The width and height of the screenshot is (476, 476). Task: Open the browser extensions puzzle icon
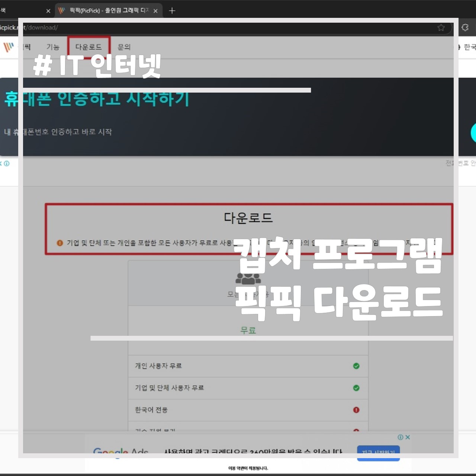(x=465, y=28)
